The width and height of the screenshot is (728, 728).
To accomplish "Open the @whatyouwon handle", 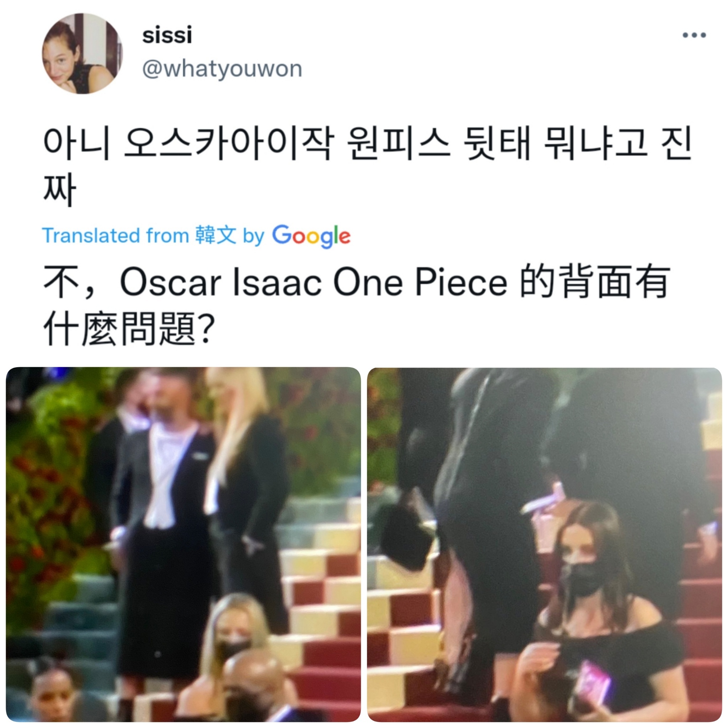I will 222,69.
